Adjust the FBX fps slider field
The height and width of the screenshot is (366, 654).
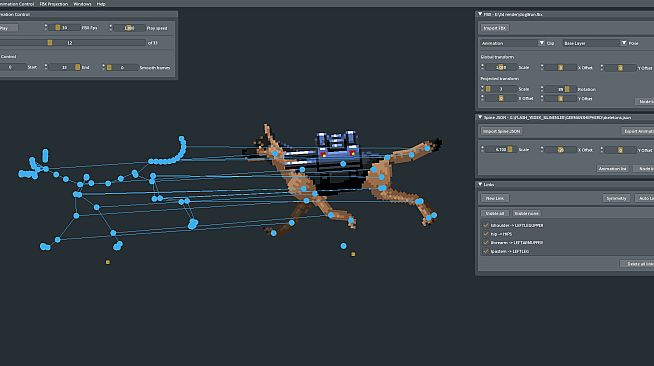pos(65,28)
